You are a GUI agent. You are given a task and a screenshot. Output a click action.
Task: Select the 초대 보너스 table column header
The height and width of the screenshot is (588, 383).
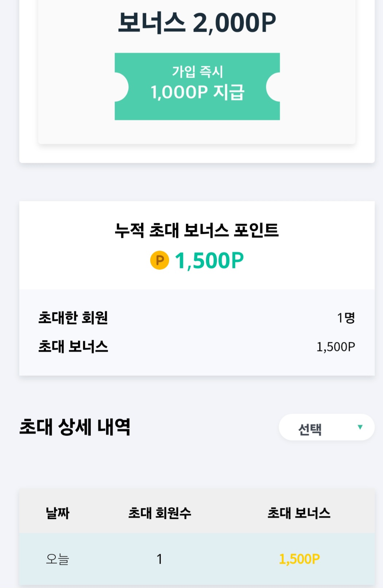pyautogui.click(x=299, y=513)
